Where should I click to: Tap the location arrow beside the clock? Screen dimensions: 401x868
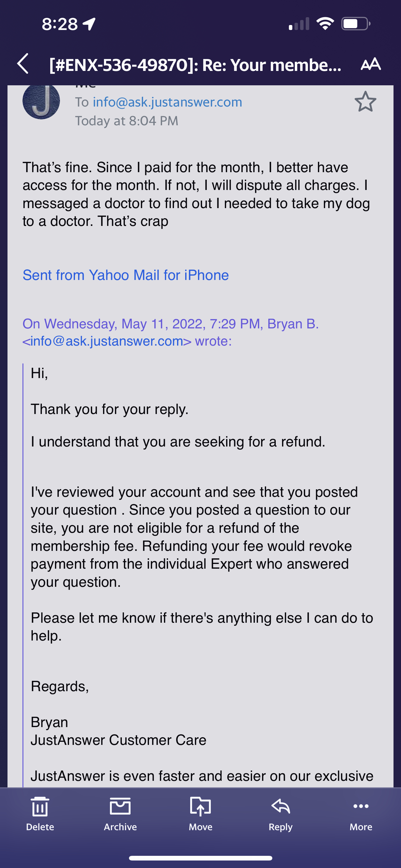[90, 24]
